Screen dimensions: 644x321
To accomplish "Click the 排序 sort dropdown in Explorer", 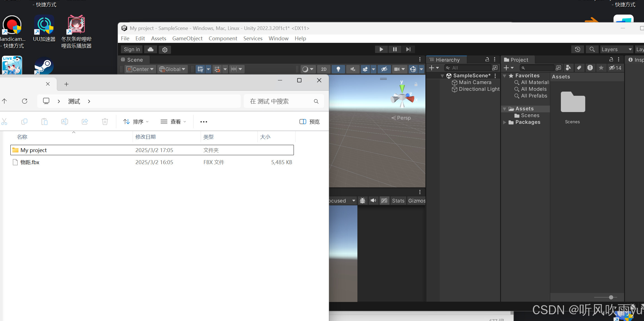I will point(136,122).
